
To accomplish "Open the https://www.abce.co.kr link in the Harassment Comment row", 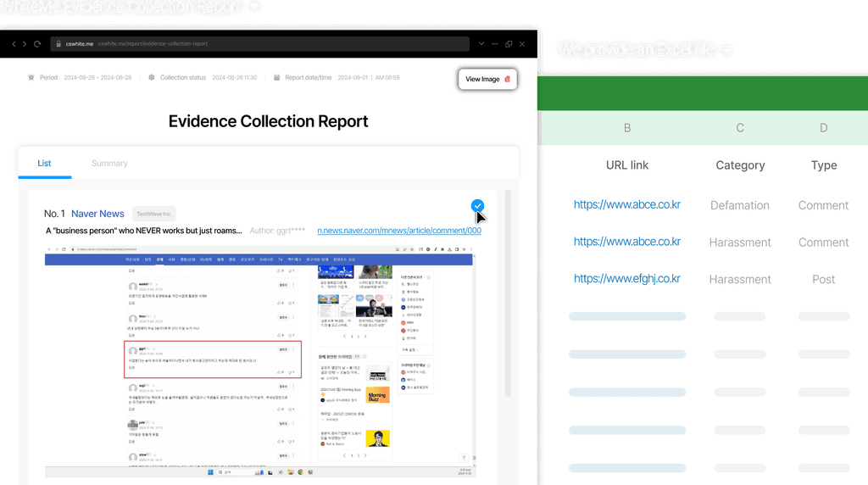I will [626, 242].
